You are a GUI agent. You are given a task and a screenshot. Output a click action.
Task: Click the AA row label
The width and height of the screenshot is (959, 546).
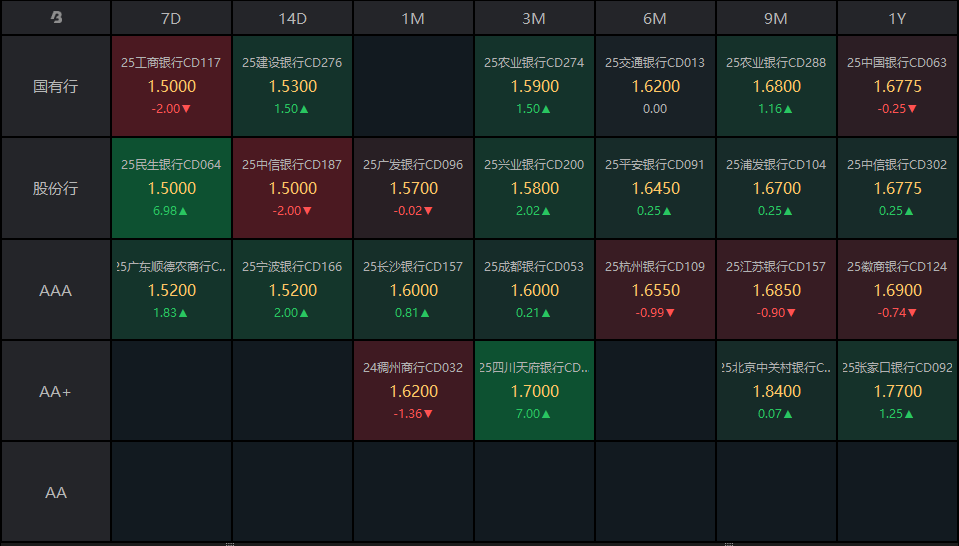coord(56,492)
